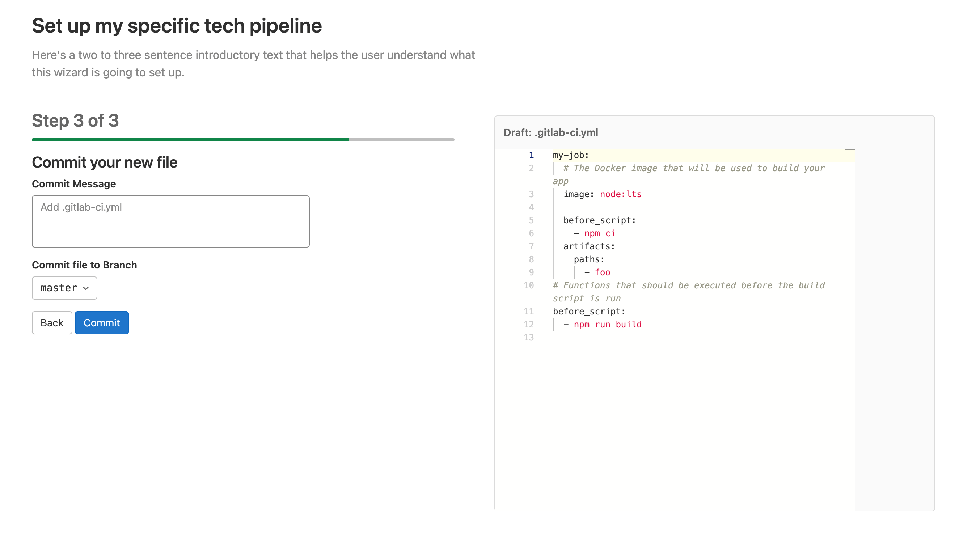Screen dimensions: 980x550
Task: Click the Step 3 of 3 label
Action: coord(75,120)
